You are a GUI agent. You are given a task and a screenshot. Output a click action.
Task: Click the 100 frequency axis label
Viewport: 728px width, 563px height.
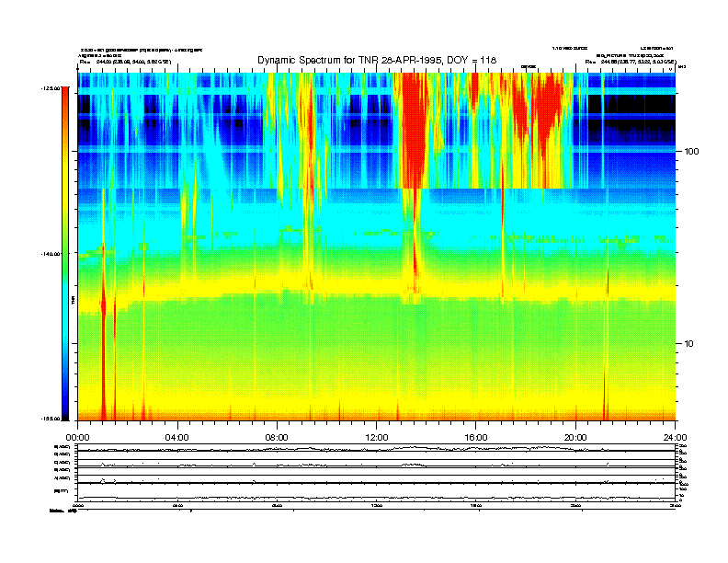[691, 152]
